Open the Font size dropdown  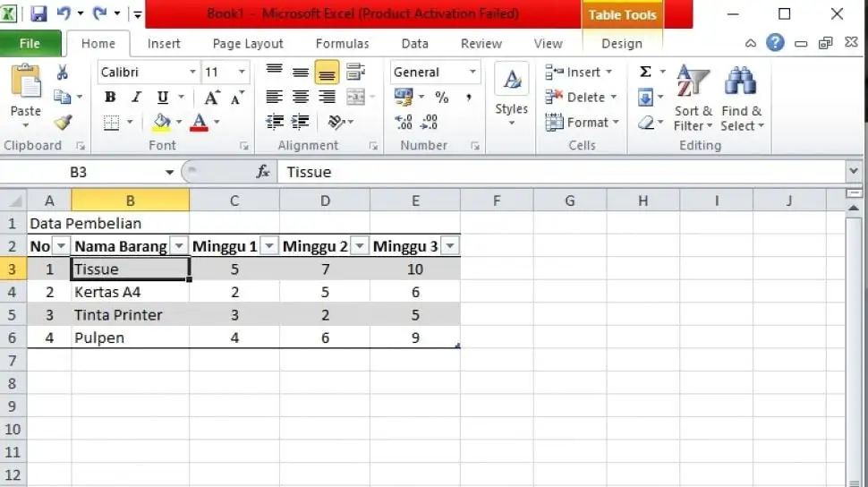[242, 72]
